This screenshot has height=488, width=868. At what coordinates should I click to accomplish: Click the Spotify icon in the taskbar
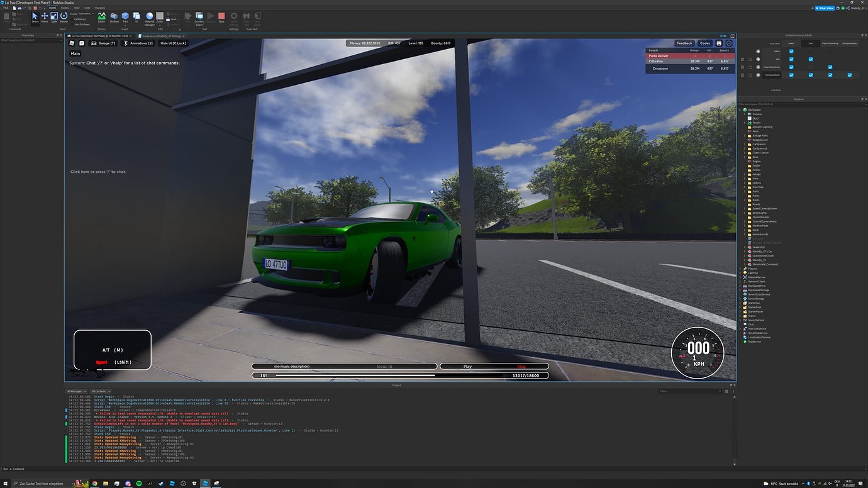(x=139, y=483)
